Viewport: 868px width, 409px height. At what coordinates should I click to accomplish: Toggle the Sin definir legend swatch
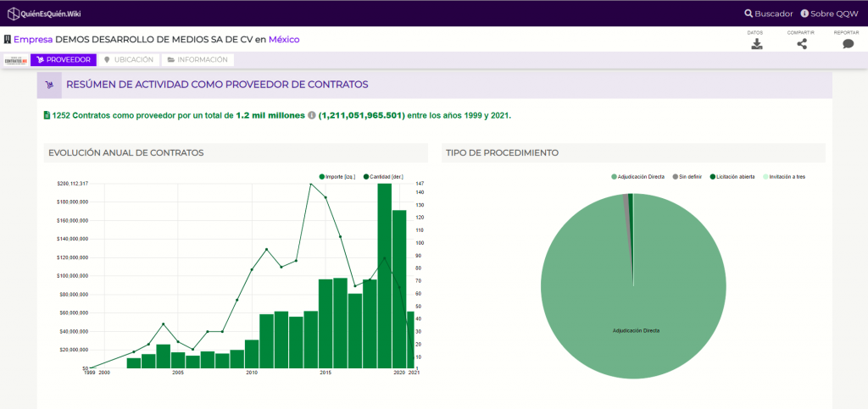click(675, 177)
